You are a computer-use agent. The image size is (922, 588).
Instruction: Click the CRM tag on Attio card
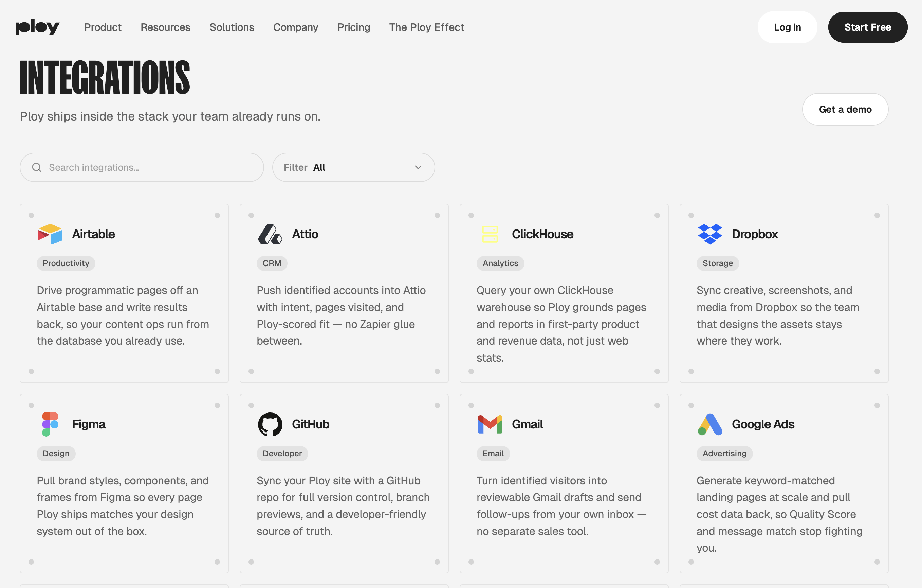coord(272,263)
